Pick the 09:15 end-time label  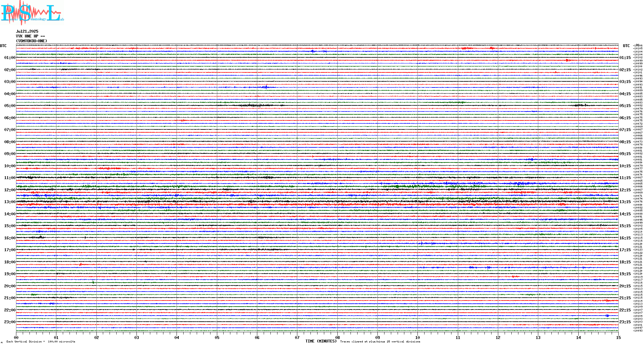pos(625,154)
